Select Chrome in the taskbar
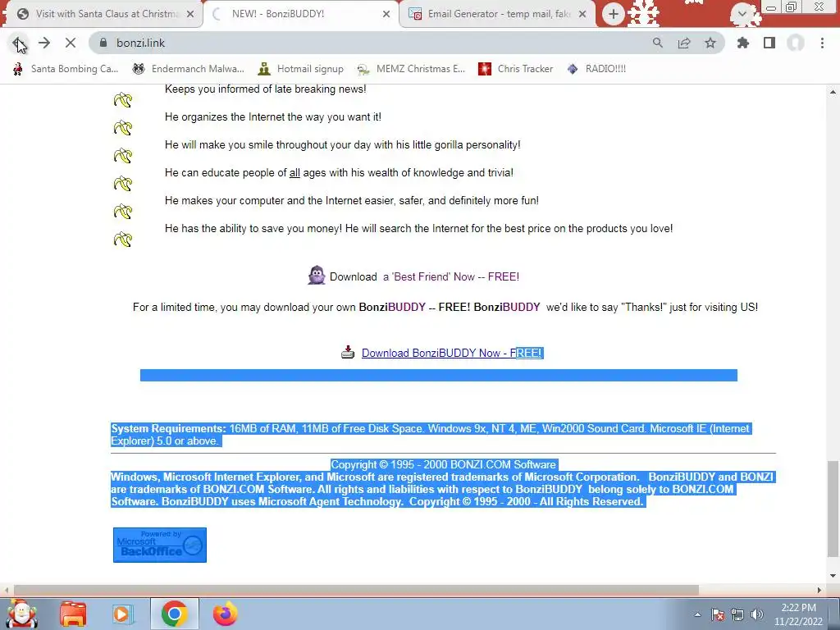 pyautogui.click(x=174, y=614)
